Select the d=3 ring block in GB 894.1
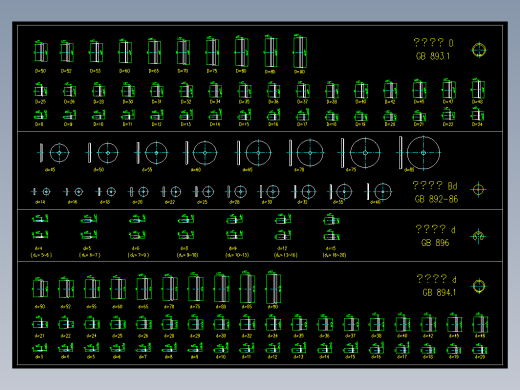The width and height of the screenshot is (520, 390). 40,348
